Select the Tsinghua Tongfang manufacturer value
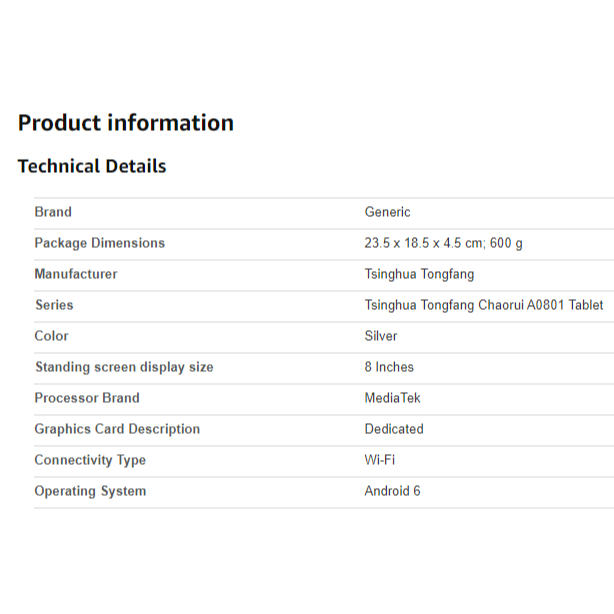Image resolution: width=614 pixels, height=614 pixels. [x=419, y=274]
